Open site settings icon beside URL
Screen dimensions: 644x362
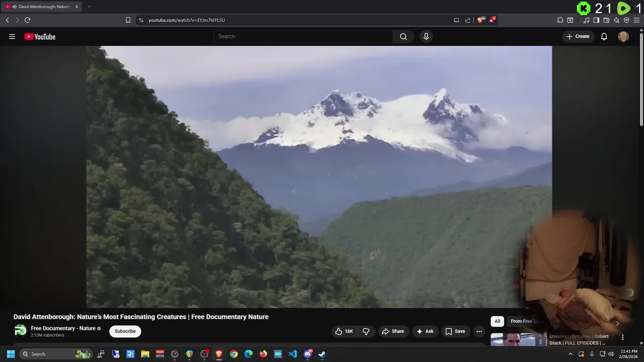pos(141,20)
